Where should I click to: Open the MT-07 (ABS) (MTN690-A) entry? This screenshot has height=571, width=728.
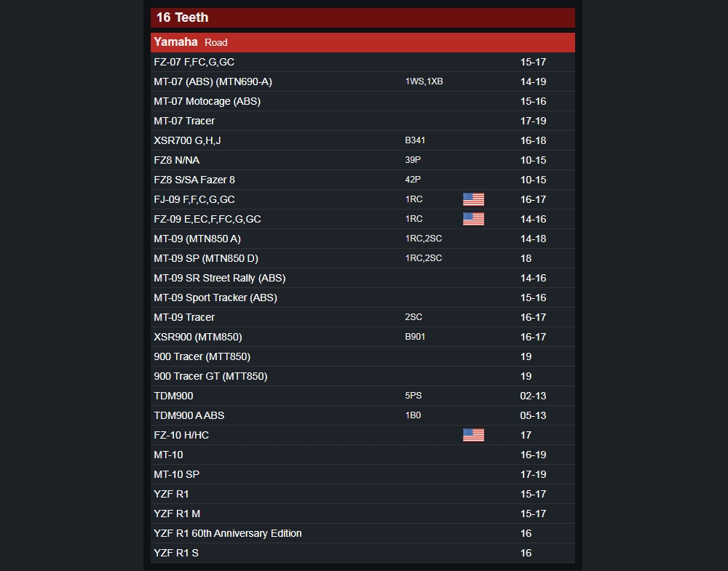point(363,81)
